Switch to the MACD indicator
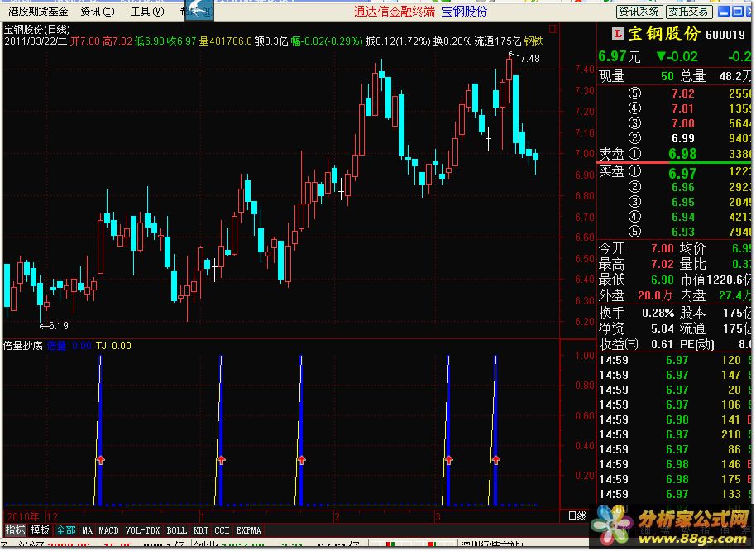Screen dimensions: 756x551 point(108,530)
